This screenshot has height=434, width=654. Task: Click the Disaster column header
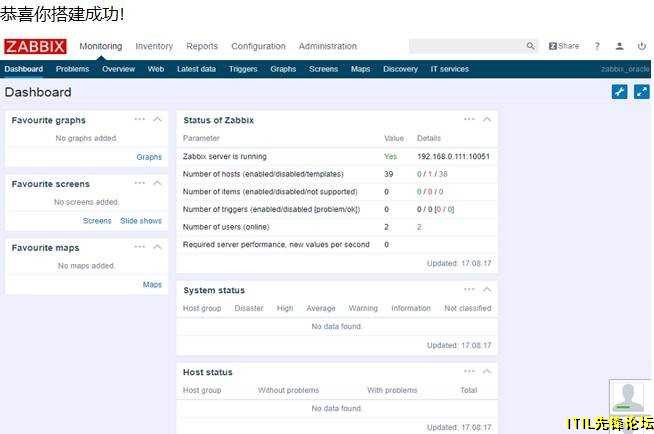[x=249, y=309]
